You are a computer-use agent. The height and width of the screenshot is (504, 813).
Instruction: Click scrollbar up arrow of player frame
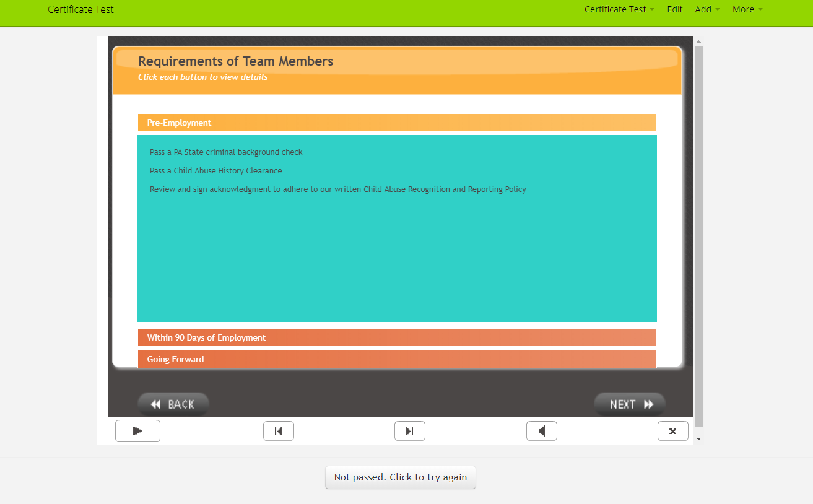[x=698, y=41]
